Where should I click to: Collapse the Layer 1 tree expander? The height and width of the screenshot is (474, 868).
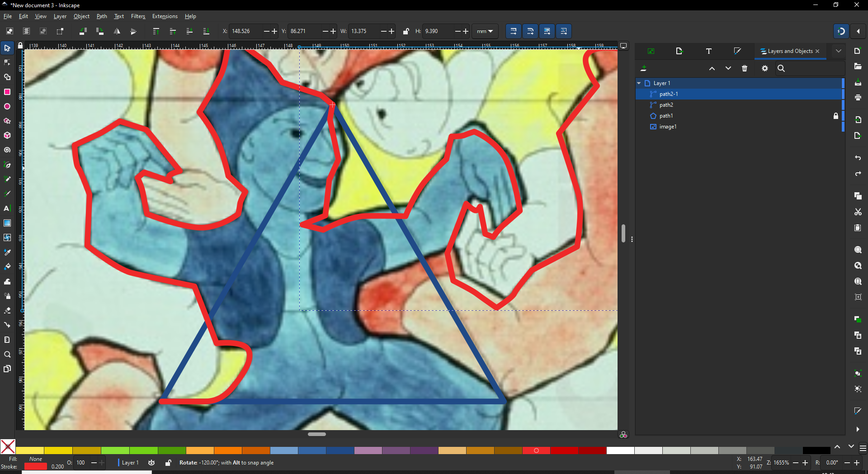(639, 83)
